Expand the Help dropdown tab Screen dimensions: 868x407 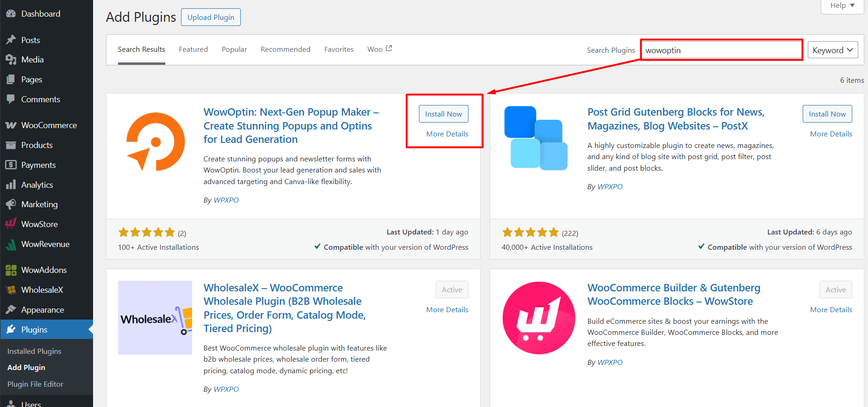(x=842, y=6)
